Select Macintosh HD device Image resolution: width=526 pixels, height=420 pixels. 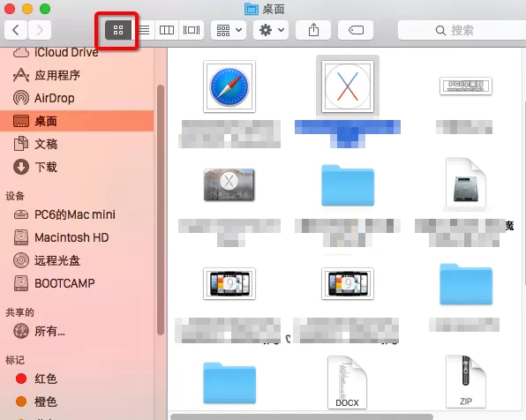coord(77,237)
